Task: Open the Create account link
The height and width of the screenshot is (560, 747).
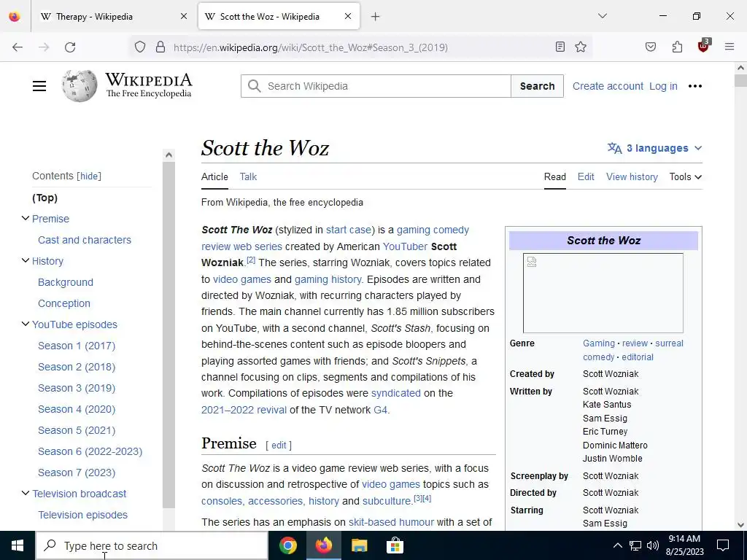Action: coord(608,86)
